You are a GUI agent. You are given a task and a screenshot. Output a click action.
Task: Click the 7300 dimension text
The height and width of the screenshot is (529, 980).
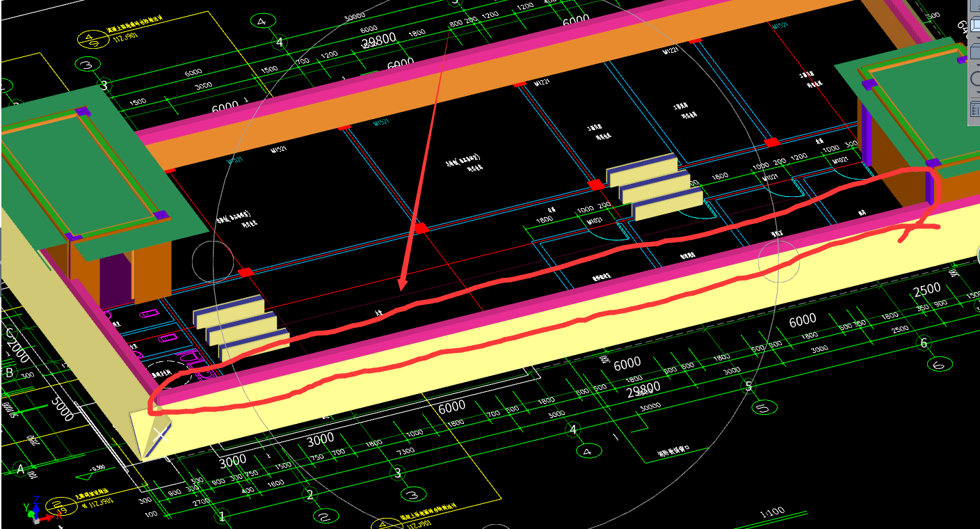tap(405, 450)
